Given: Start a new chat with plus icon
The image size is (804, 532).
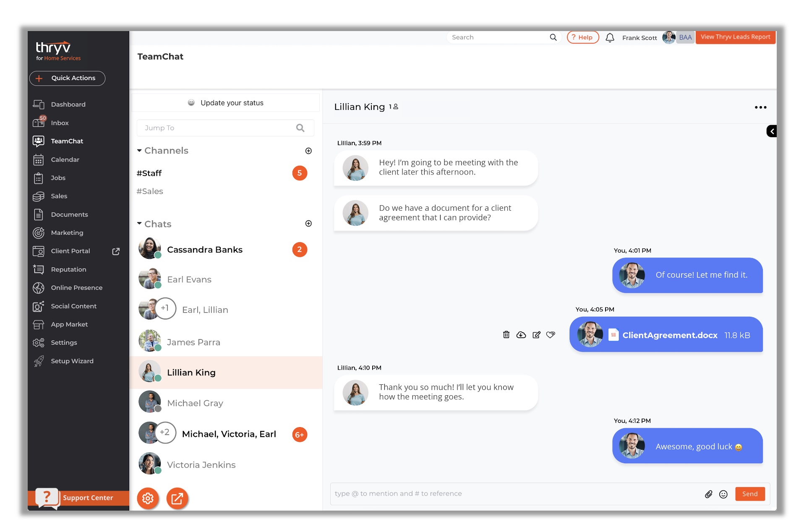Looking at the screenshot, I should (308, 224).
